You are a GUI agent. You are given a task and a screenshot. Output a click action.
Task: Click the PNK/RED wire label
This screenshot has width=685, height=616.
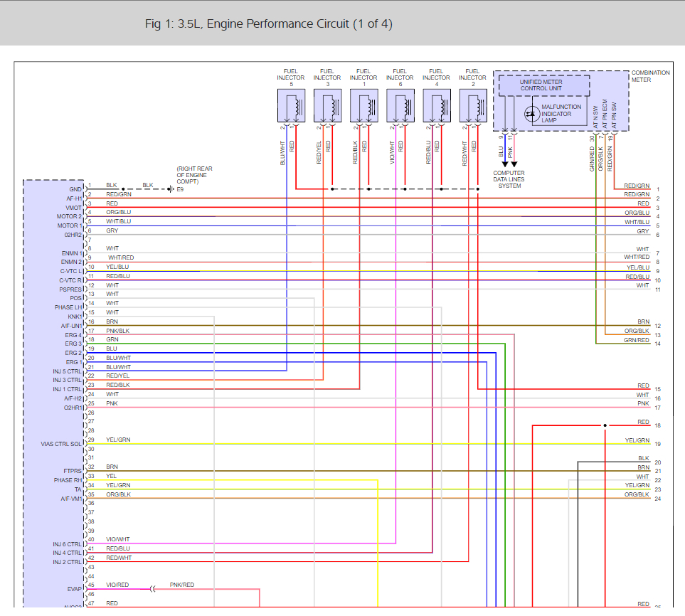click(181, 585)
